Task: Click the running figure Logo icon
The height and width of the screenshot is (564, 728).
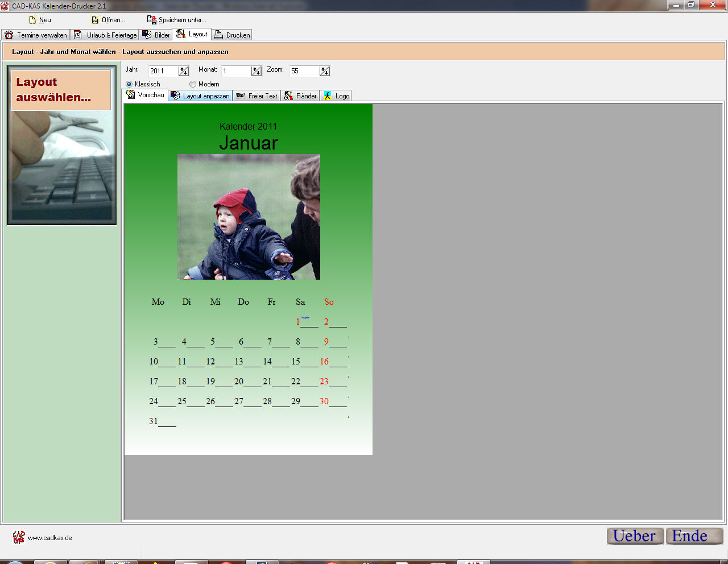Action: click(328, 96)
